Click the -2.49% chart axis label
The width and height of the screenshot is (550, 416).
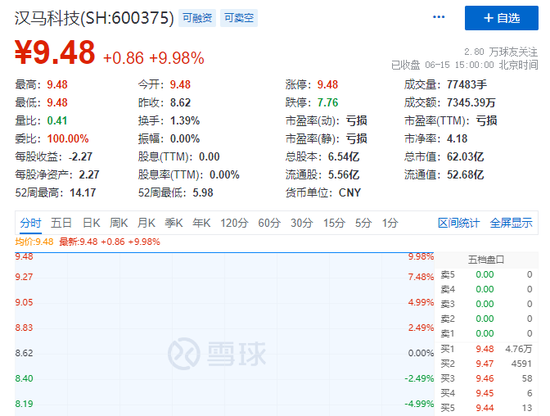click(x=419, y=378)
